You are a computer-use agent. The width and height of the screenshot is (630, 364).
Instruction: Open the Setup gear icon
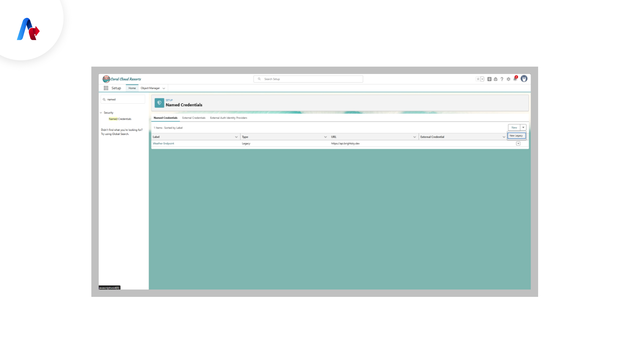(508, 79)
